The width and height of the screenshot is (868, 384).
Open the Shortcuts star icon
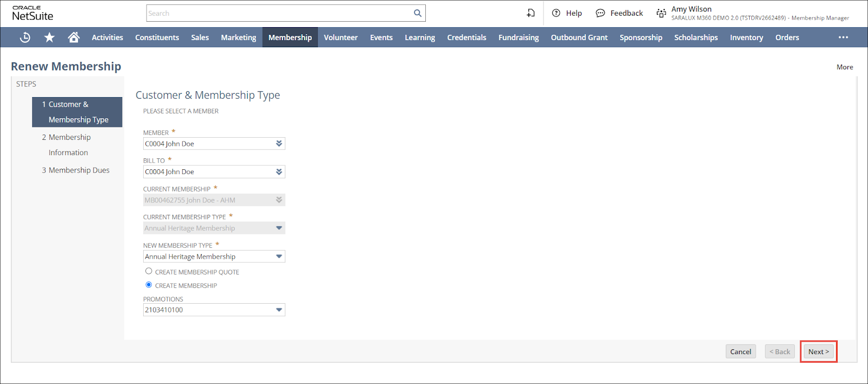click(49, 37)
